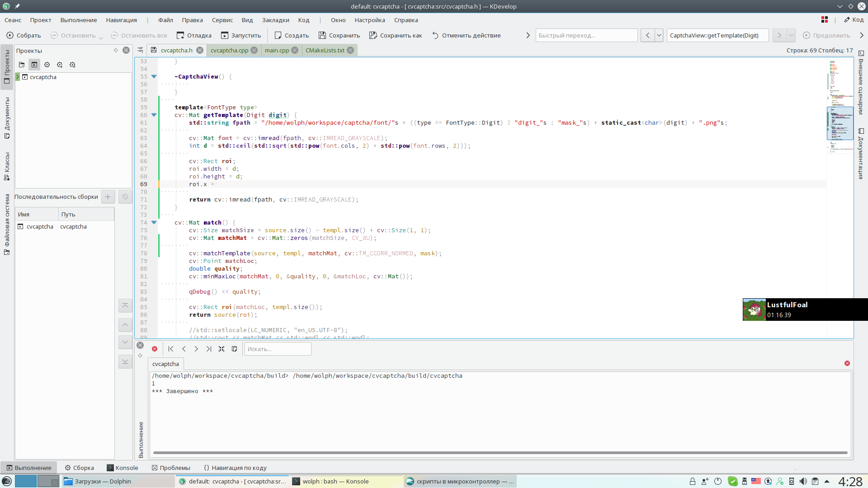Expand the cvcaptcha project tree node
Viewport: 868px width, 488px height.
18,77
